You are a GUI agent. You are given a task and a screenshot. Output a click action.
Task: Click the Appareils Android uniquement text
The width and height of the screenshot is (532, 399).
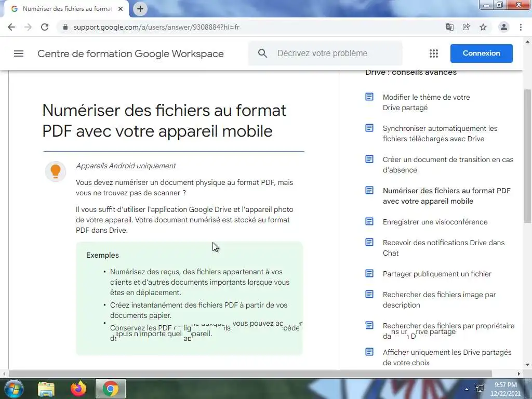[x=126, y=166]
